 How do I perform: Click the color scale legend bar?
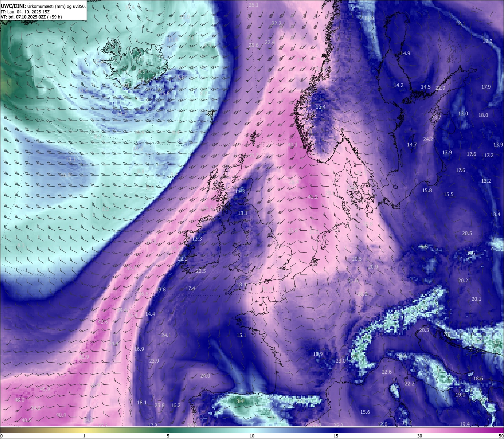(x=252, y=430)
